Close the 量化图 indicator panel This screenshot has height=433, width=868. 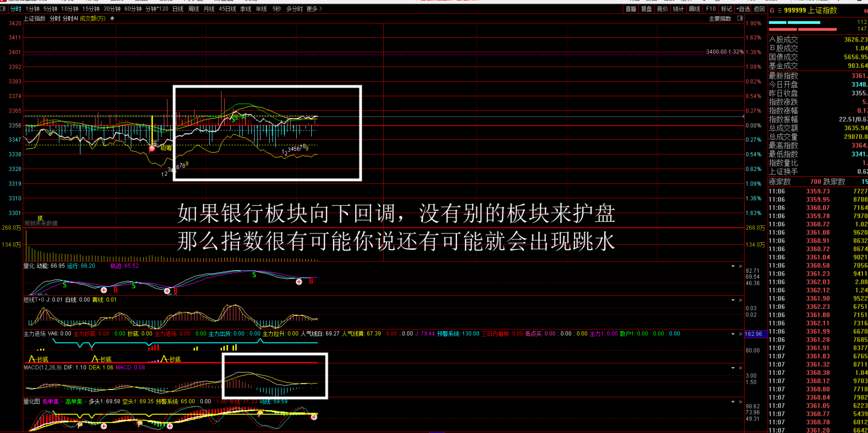click(x=740, y=402)
